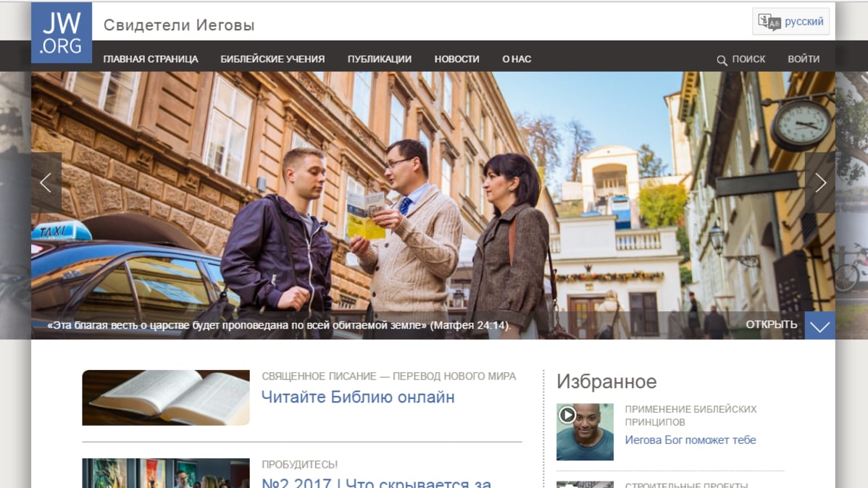The image size is (868, 488).
Task: Click the banner quote Матфея 24:14 caption
Action: click(x=279, y=325)
